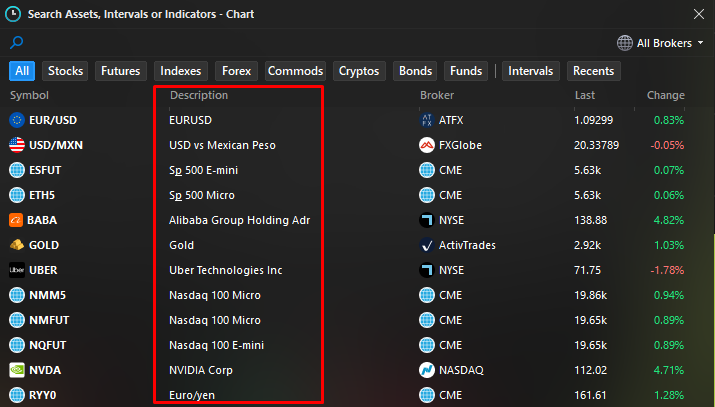The image size is (715, 407).
Task: Click the search magnifier icon
Action: (x=16, y=42)
